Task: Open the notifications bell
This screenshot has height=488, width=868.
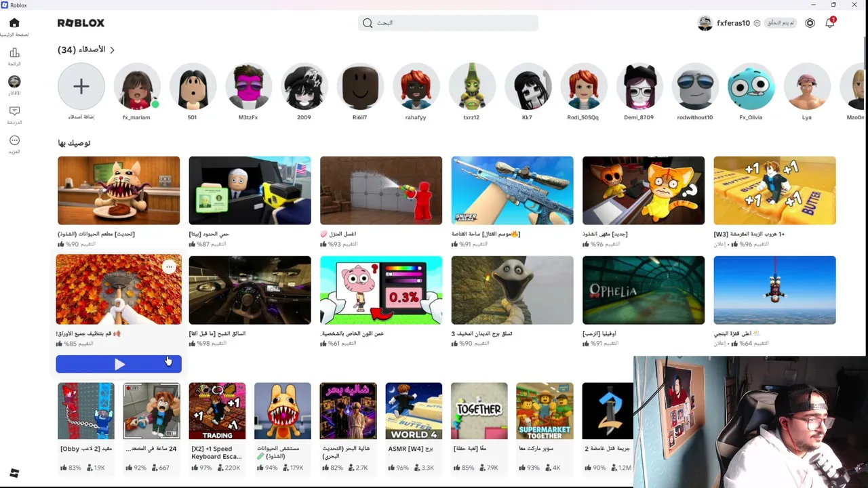Action: tap(829, 23)
